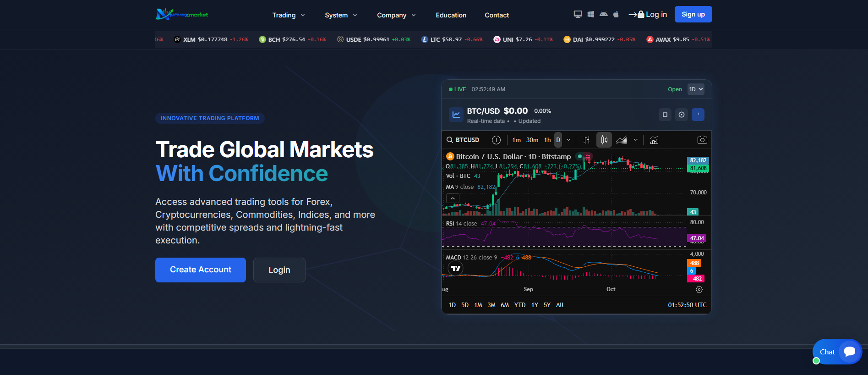Open the chart style dropdown arrow
868x375 pixels.
coord(636,140)
